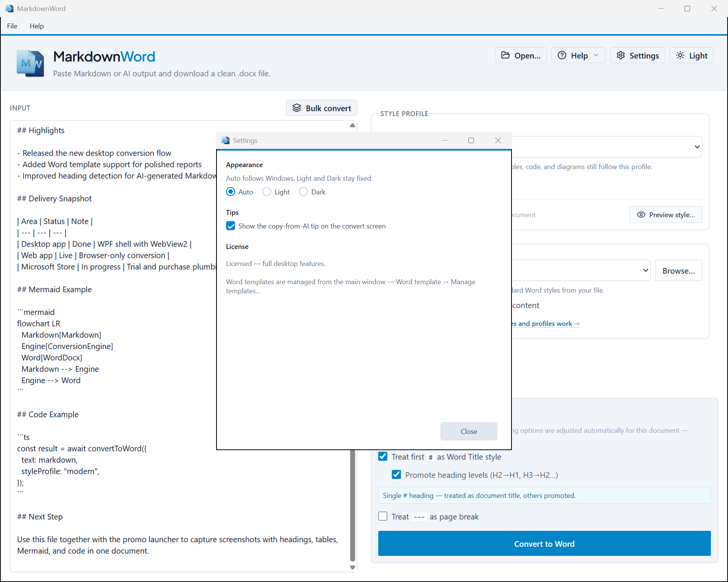Click the eye icon on Preview style

pos(641,215)
